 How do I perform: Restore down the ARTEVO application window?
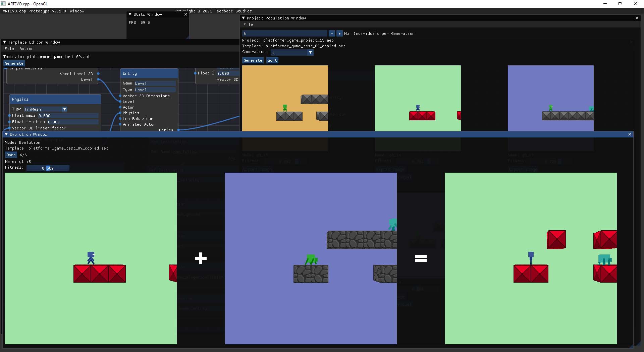tap(620, 4)
